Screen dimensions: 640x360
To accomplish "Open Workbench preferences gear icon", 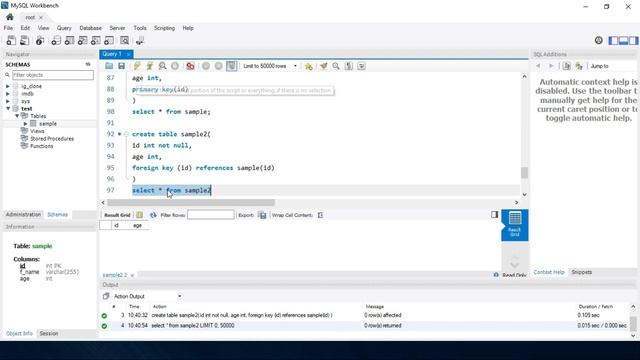I will coord(598,40).
